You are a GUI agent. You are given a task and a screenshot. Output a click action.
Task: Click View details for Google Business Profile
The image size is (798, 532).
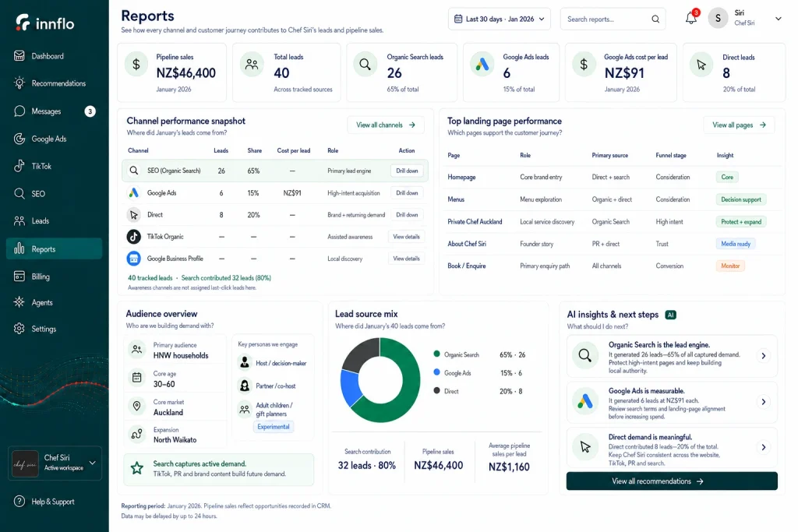pos(406,259)
